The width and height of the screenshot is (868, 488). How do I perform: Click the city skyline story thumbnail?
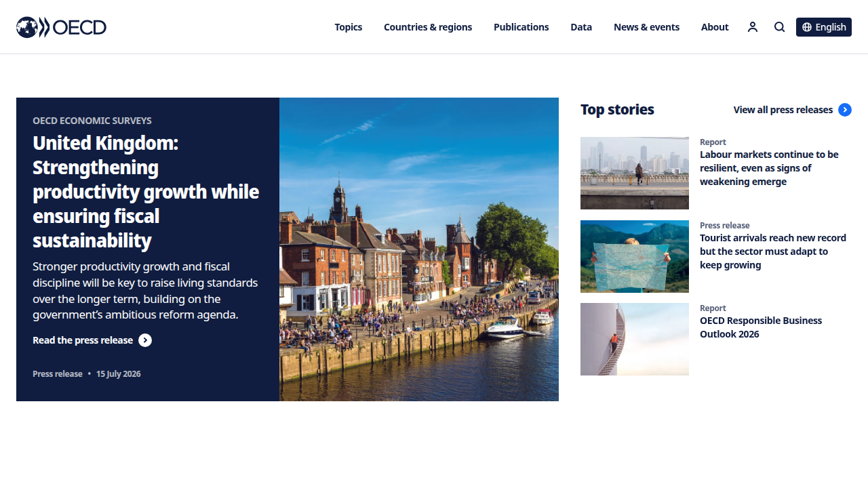point(635,173)
